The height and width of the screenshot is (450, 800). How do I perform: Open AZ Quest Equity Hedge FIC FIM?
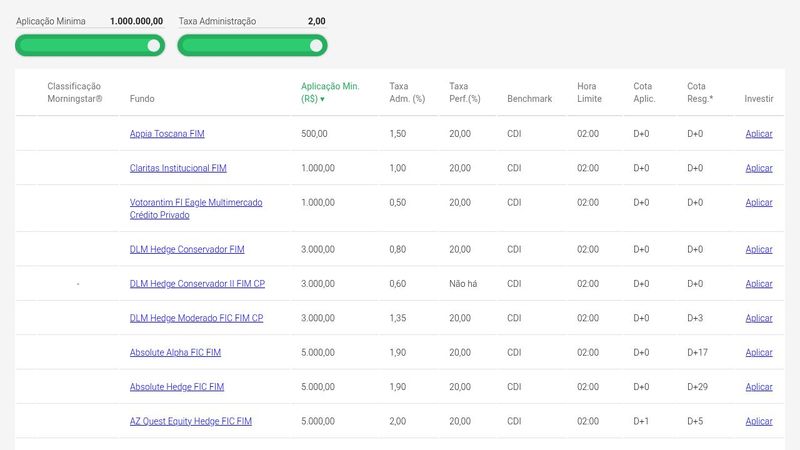coord(190,422)
